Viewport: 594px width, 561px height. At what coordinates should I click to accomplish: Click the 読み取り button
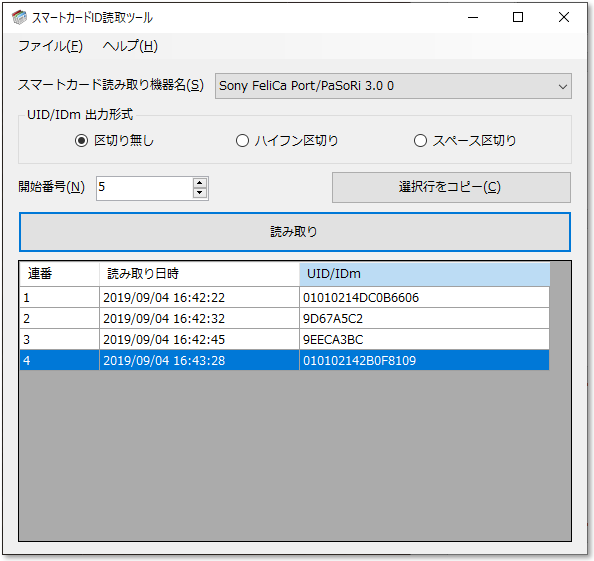(295, 232)
